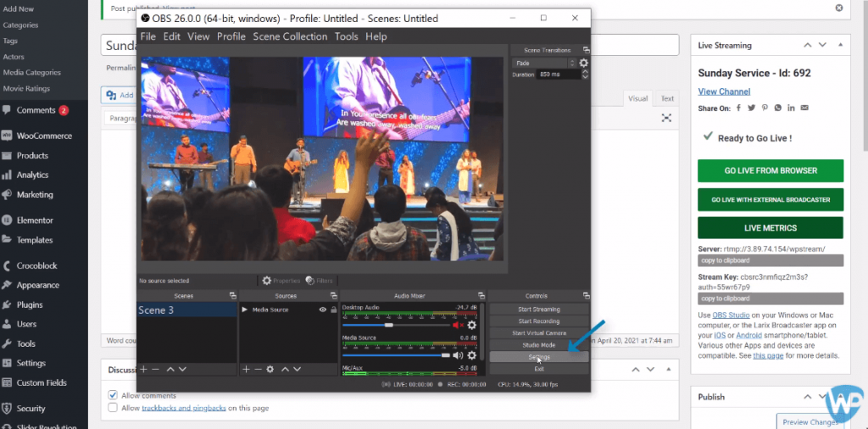The height and width of the screenshot is (429, 868).
Task: Toggle the lock on Media Source
Action: pyautogui.click(x=333, y=310)
